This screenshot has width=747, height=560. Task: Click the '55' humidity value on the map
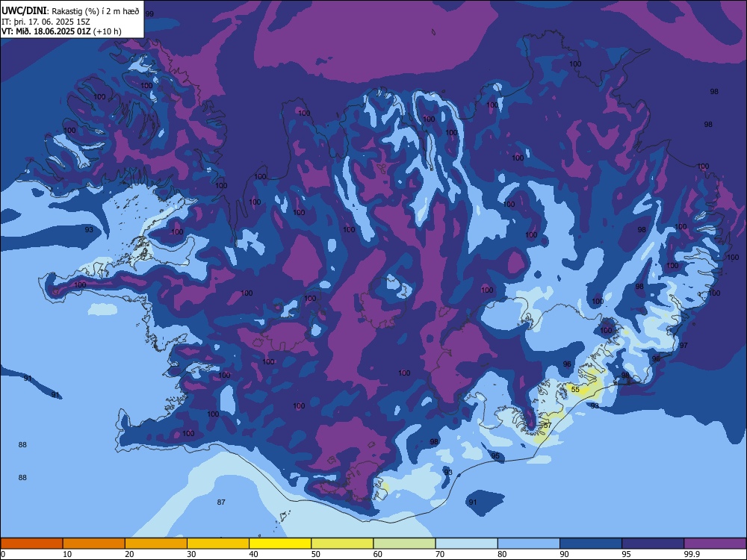[x=575, y=390]
